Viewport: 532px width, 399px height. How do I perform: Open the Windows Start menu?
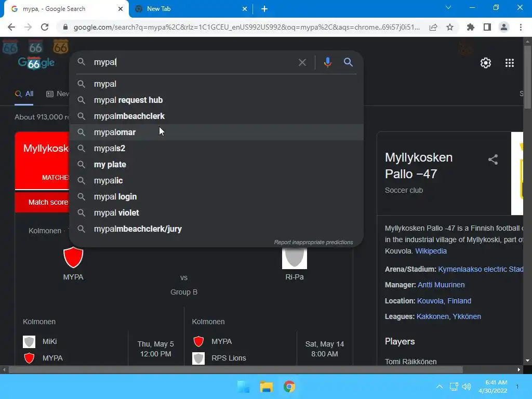(243, 387)
